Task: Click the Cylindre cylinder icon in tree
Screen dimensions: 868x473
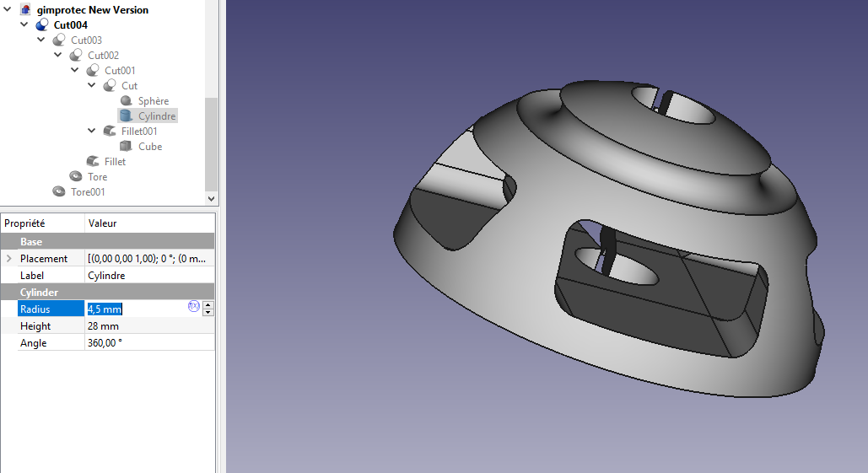Action: click(x=127, y=116)
